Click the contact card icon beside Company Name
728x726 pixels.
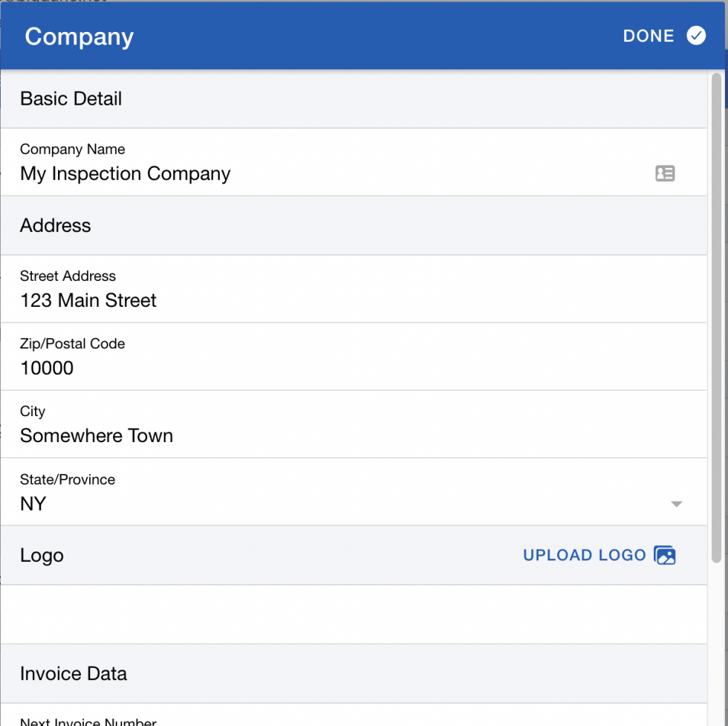[x=665, y=173]
